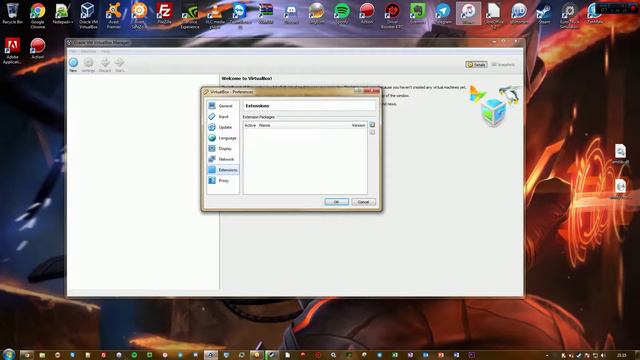The height and width of the screenshot is (360, 640).
Task: Click Cancel in the Preferences dialog
Action: click(x=363, y=202)
